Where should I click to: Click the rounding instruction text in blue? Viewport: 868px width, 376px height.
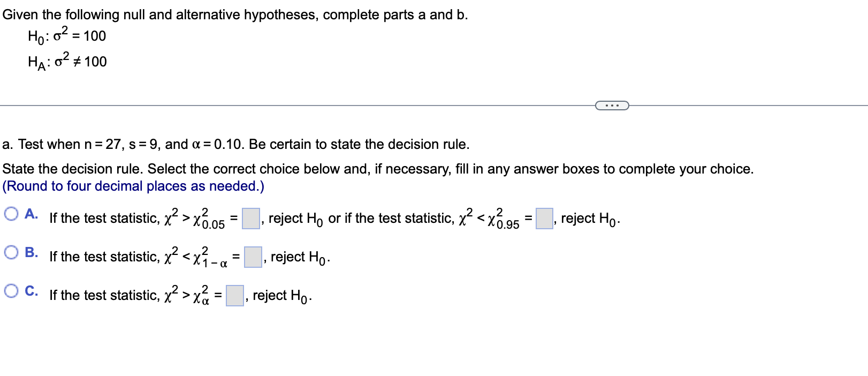point(133,186)
